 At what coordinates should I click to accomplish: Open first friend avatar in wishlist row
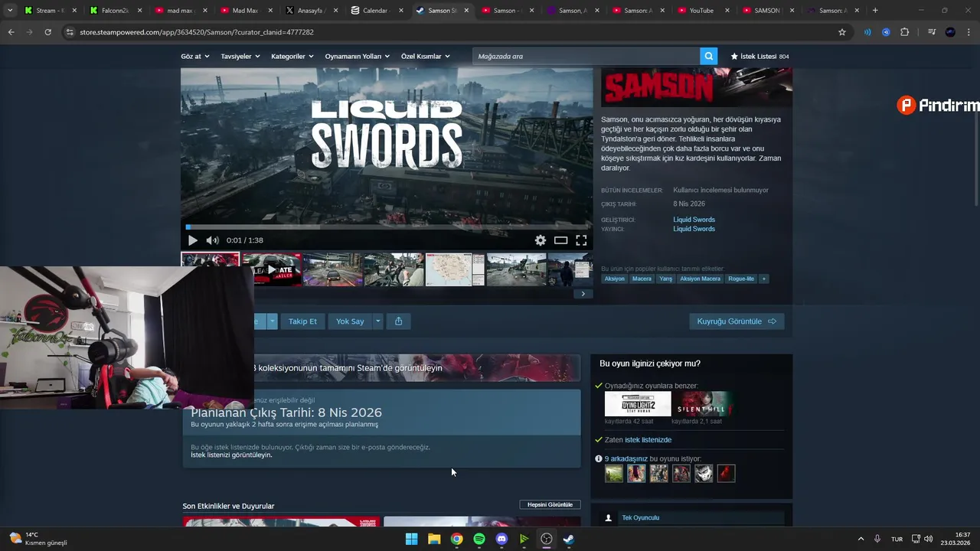[614, 474]
